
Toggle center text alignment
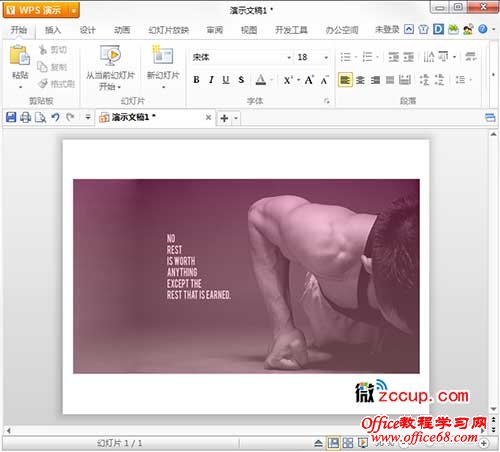point(360,80)
